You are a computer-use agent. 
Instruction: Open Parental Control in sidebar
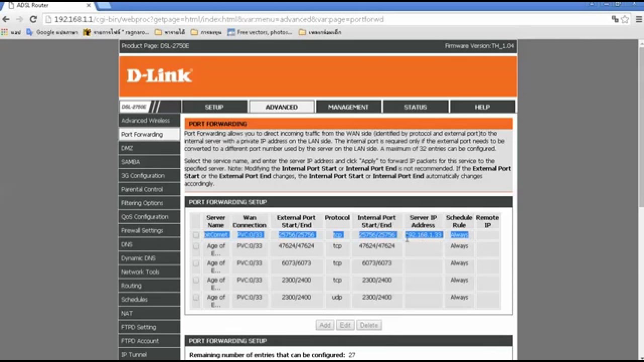tap(149, 189)
